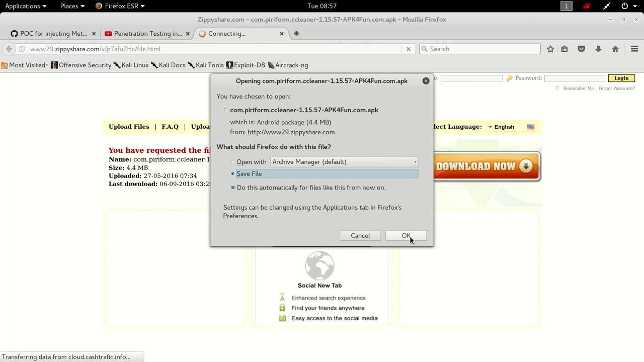This screenshot has width=644, height=362.
Task: Open the clock Tue 08:57
Action: click(322, 6)
